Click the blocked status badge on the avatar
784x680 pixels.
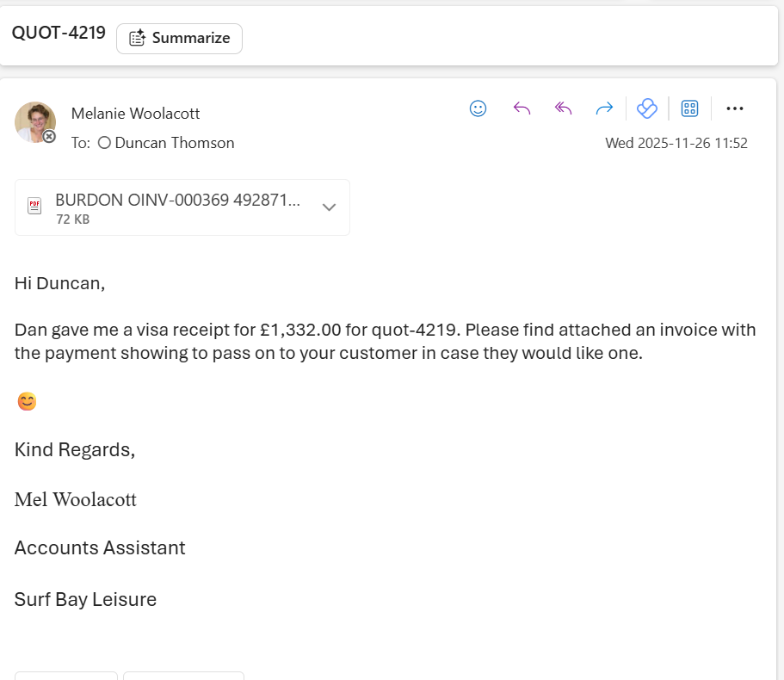coord(50,137)
